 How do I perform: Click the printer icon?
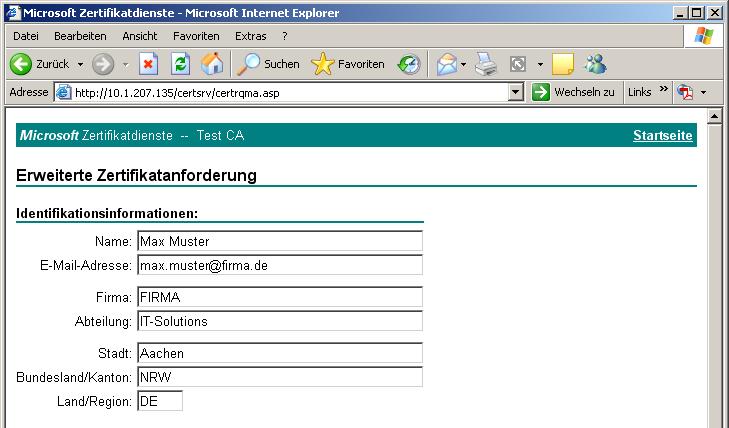(x=486, y=64)
